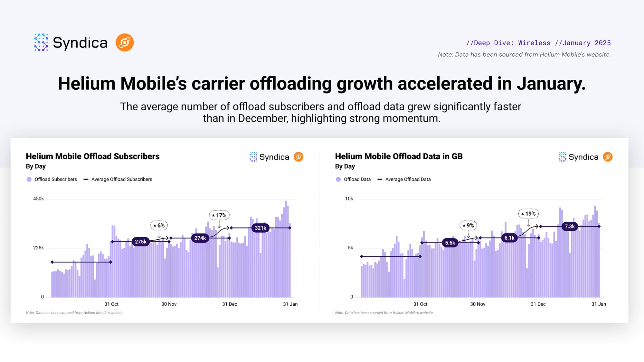
Task: Select the 321k average label
Action: pyautogui.click(x=260, y=228)
